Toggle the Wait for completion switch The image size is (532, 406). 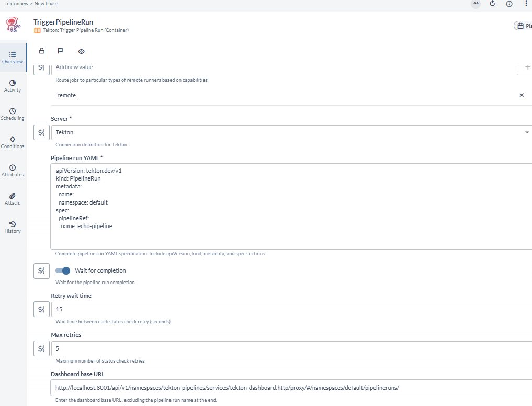point(63,270)
